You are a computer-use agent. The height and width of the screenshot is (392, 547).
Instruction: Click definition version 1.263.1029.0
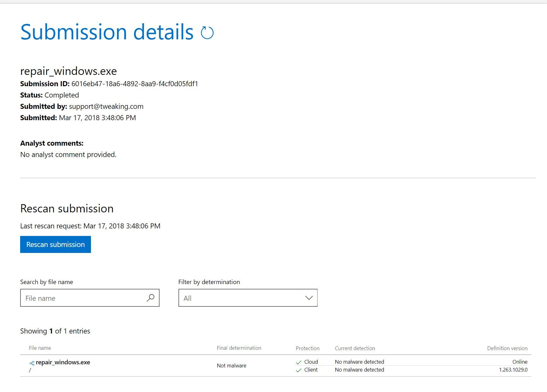tap(513, 370)
